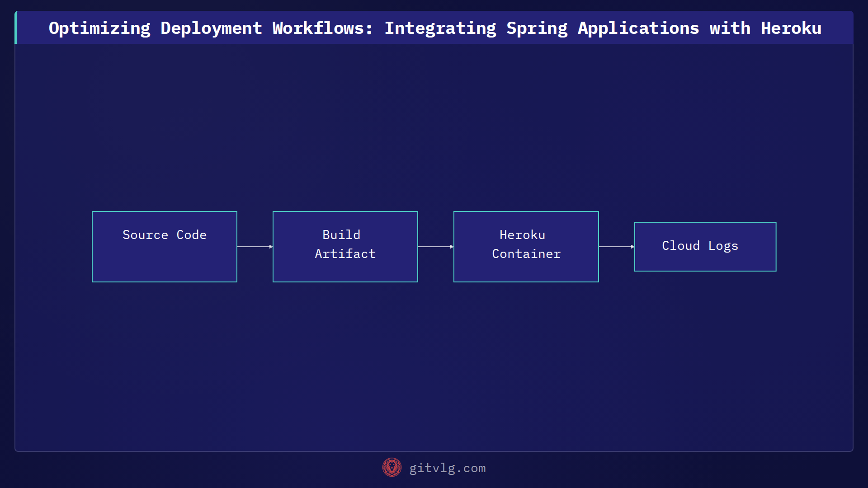Click the title 'Optimizing Deployment Workflows' heading
This screenshot has height=488, width=868.
point(435,28)
